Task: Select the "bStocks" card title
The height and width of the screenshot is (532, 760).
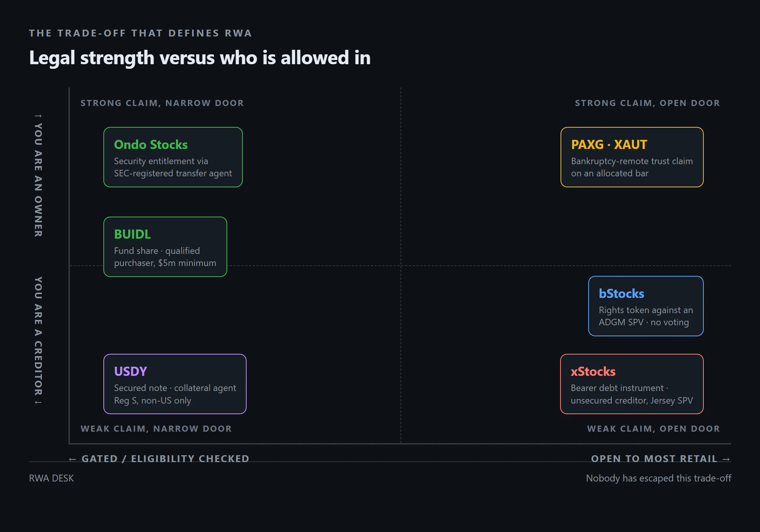Action: pyautogui.click(x=621, y=294)
